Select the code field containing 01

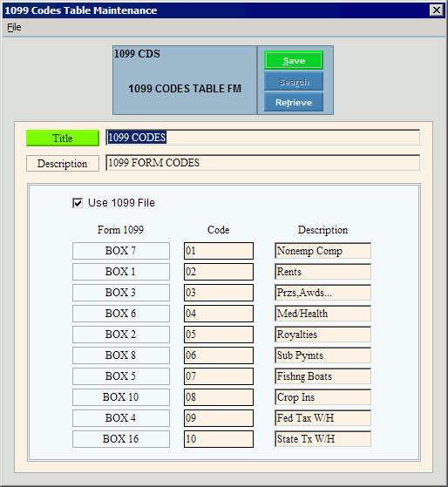click(x=219, y=251)
